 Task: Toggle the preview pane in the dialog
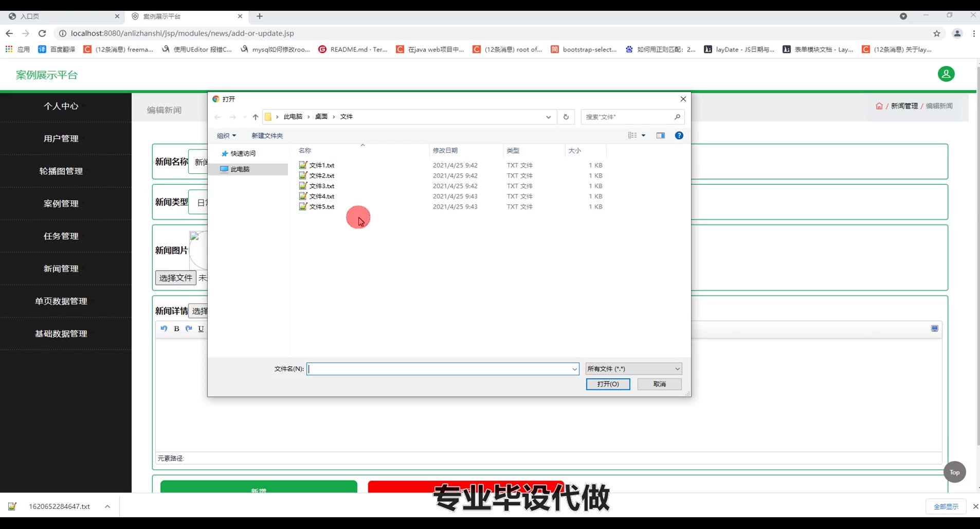661,135
